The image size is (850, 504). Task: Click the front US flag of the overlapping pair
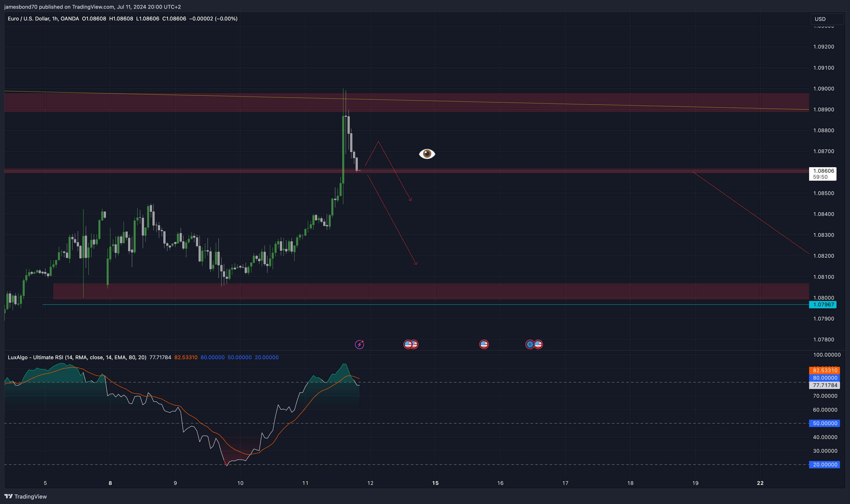(x=408, y=344)
